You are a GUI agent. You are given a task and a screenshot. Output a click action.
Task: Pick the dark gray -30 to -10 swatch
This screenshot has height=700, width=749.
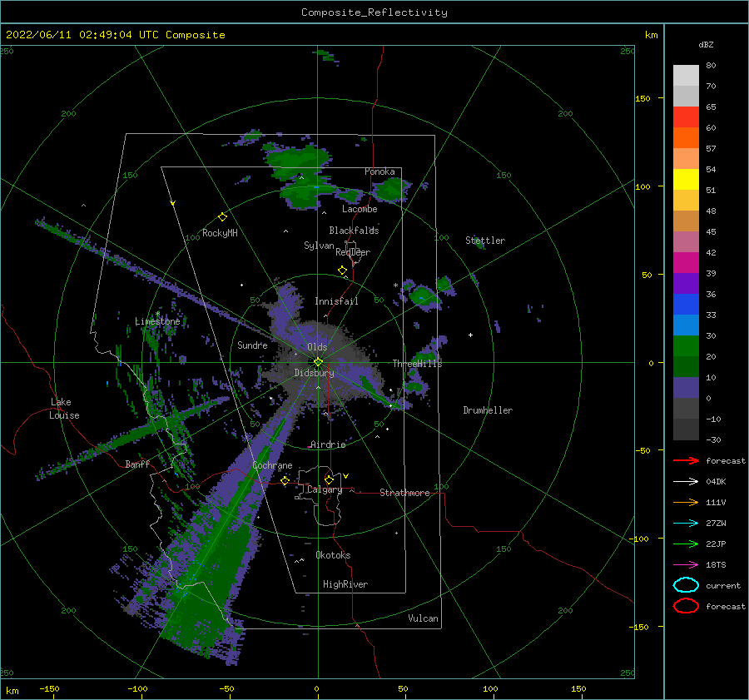686,429
